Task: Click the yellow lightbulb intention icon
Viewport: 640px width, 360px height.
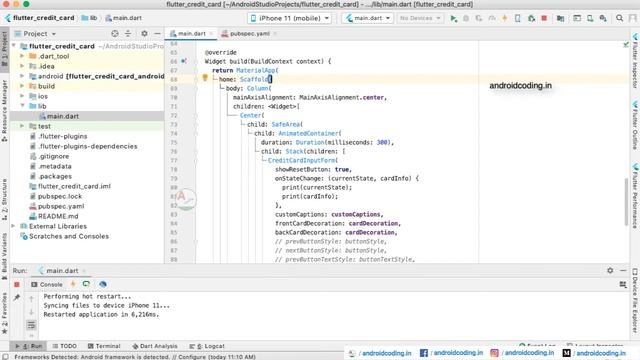Action: coord(205,78)
